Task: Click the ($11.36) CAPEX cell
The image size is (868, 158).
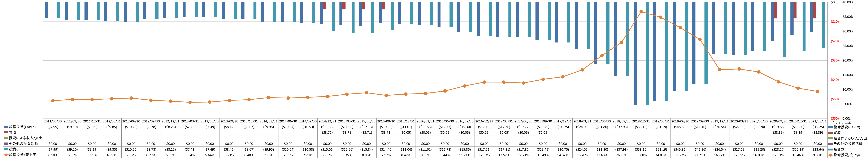Action: [327, 127]
